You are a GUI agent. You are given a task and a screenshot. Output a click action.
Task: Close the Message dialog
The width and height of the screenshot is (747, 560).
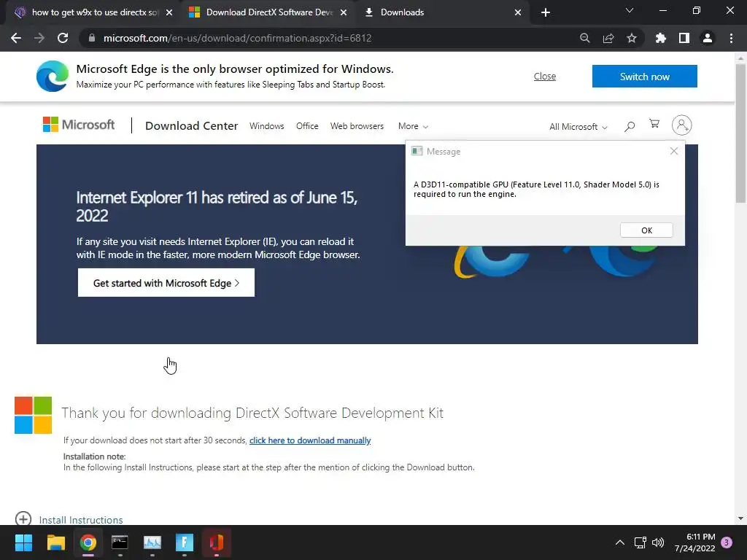tap(673, 151)
